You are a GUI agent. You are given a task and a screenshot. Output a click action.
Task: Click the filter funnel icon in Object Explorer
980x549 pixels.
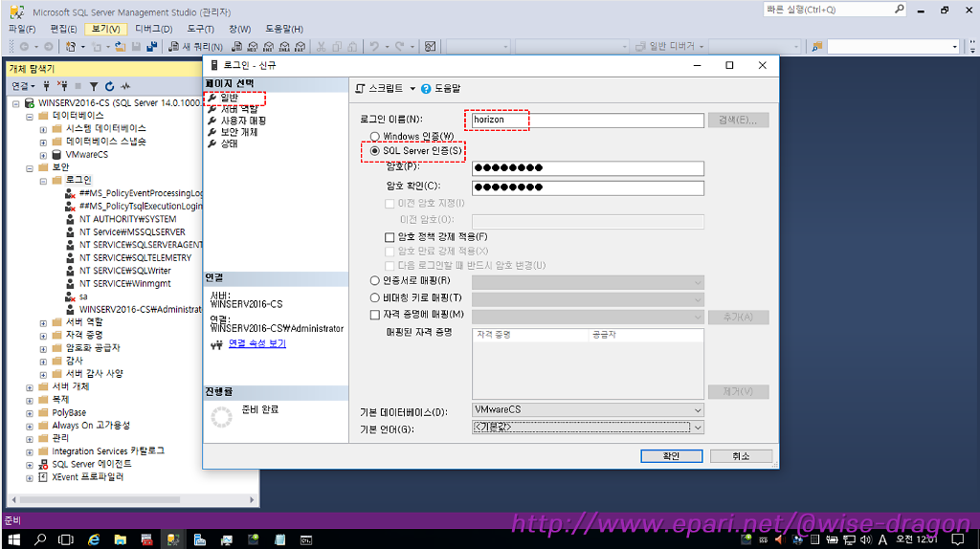[x=94, y=86]
